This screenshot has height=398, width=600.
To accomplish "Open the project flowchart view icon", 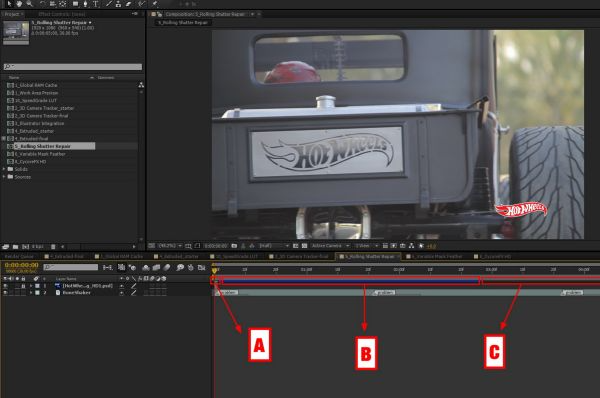I will point(141,85).
